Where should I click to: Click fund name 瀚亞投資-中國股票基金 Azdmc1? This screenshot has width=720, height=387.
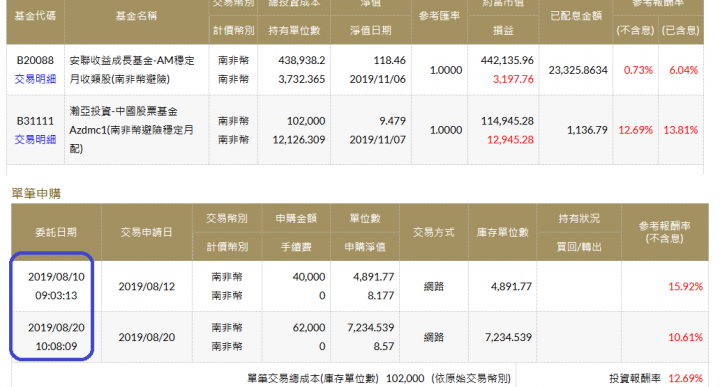pyautogui.click(x=131, y=130)
